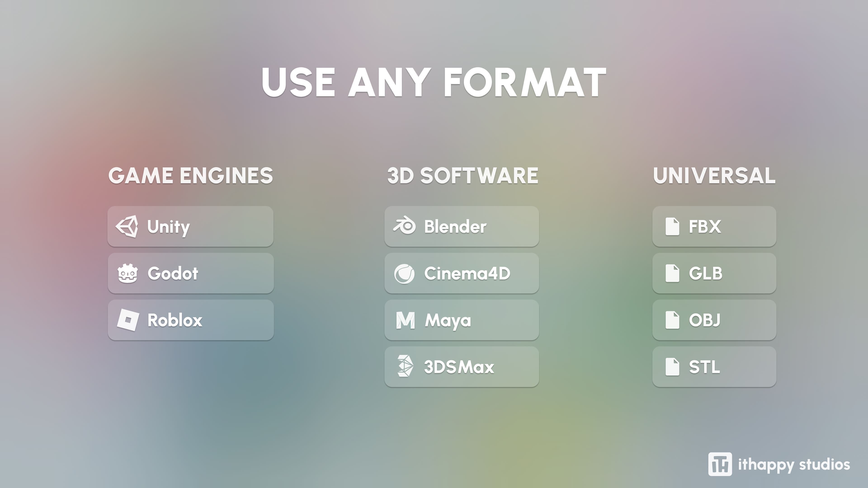Click the Unity logo icon
Viewport: 868px width, 488px height.
(x=127, y=226)
